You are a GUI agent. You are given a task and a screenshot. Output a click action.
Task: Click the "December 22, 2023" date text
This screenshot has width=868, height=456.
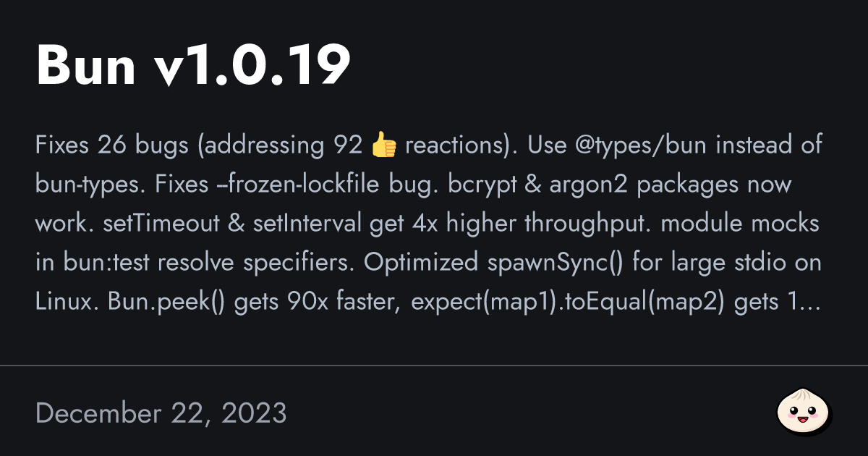tap(161, 414)
